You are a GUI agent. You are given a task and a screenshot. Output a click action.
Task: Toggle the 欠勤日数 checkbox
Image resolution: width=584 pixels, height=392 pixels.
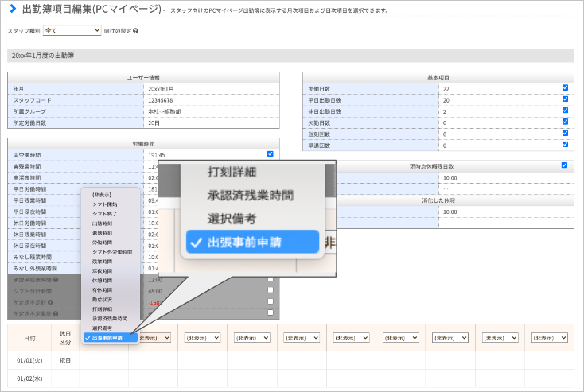(566, 122)
